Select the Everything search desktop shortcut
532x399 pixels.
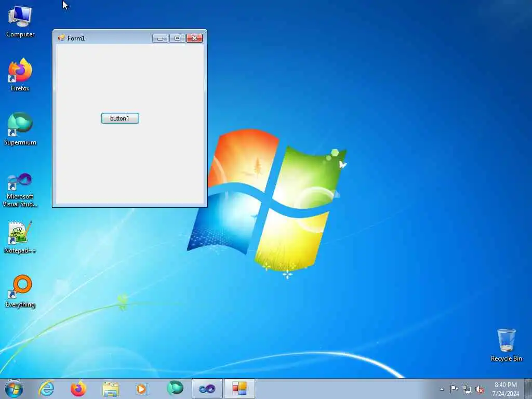pyautogui.click(x=20, y=291)
